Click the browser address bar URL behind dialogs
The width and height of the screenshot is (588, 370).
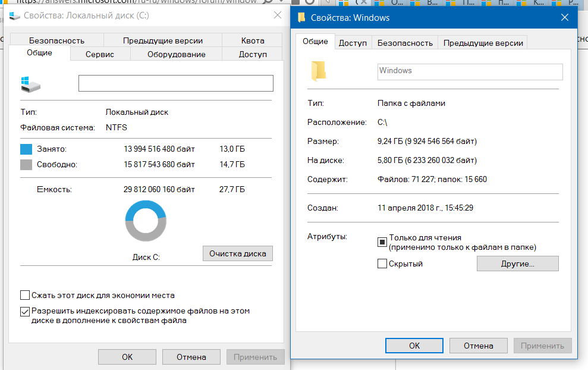tap(137, 2)
